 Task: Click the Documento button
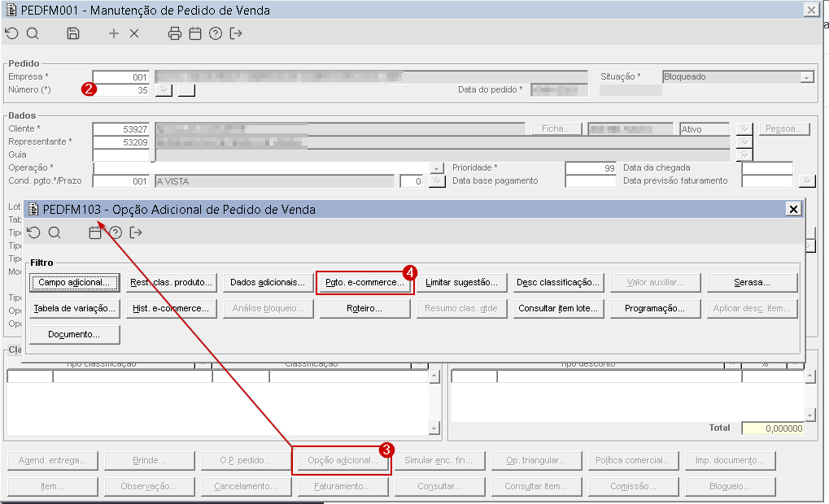(x=75, y=334)
